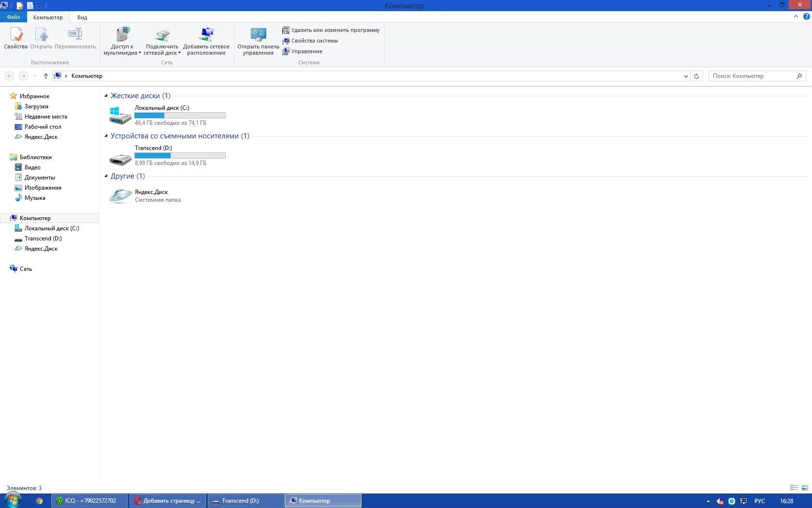Switch to the Добавить страницу Opera window
Viewport: 812px width, 508px height.
[x=168, y=501]
